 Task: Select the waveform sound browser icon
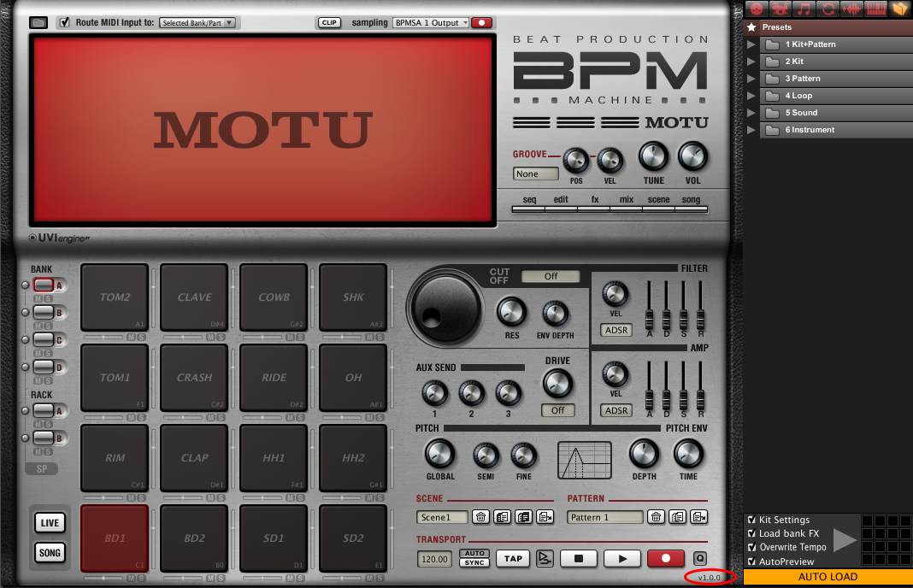click(x=851, y=9)
